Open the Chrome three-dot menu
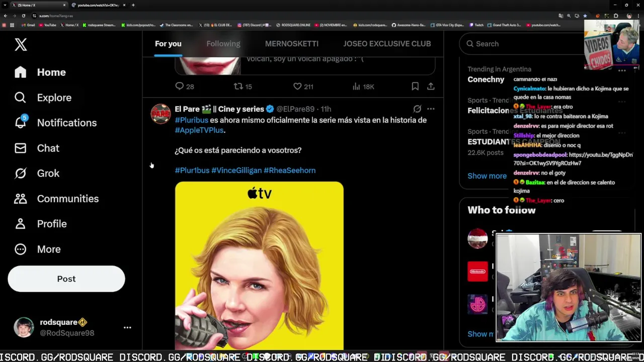This screenshot has height=362, width=644. click(x=639, y=16)
